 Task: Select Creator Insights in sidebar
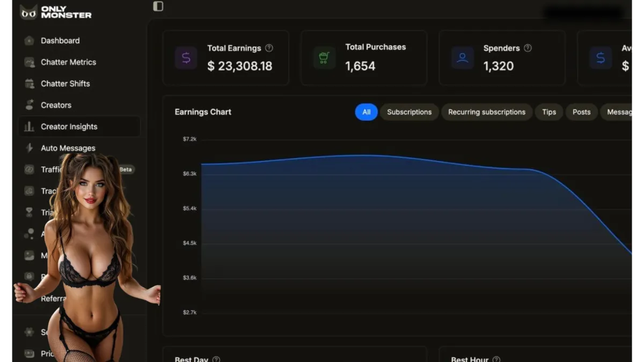[79, 127]
